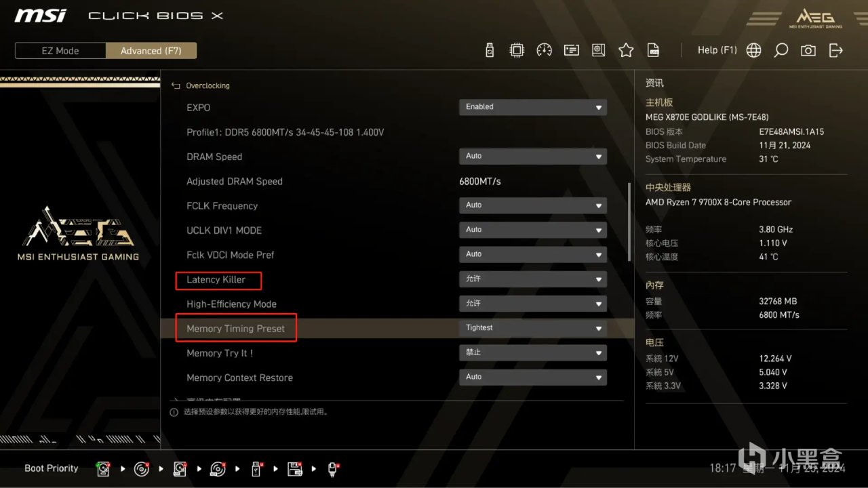This screenshot has height=488, width=868.
Task: Open the Favorites star icon
Action: click(626, 50)
